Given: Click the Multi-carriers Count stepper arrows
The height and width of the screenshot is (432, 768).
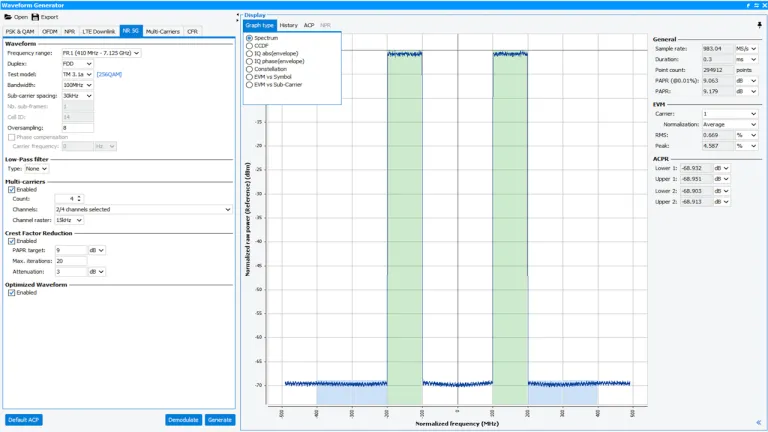Looking at the screenshot, I should (79, 198).
